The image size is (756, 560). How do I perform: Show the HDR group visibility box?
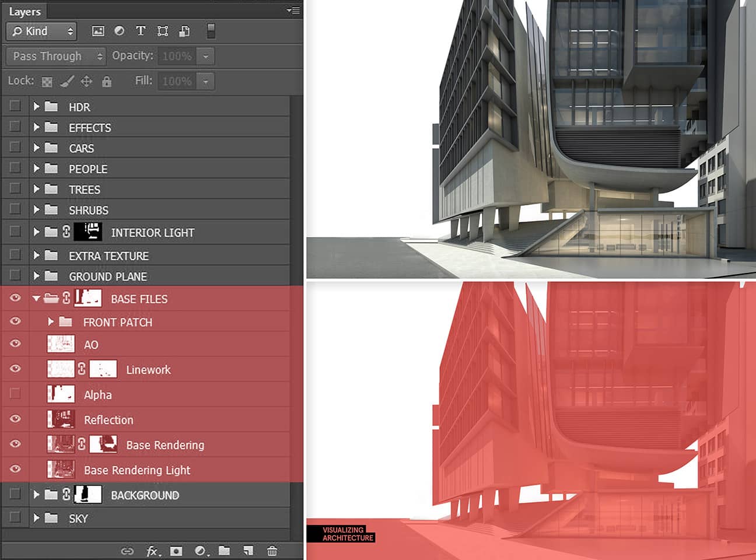15,106
